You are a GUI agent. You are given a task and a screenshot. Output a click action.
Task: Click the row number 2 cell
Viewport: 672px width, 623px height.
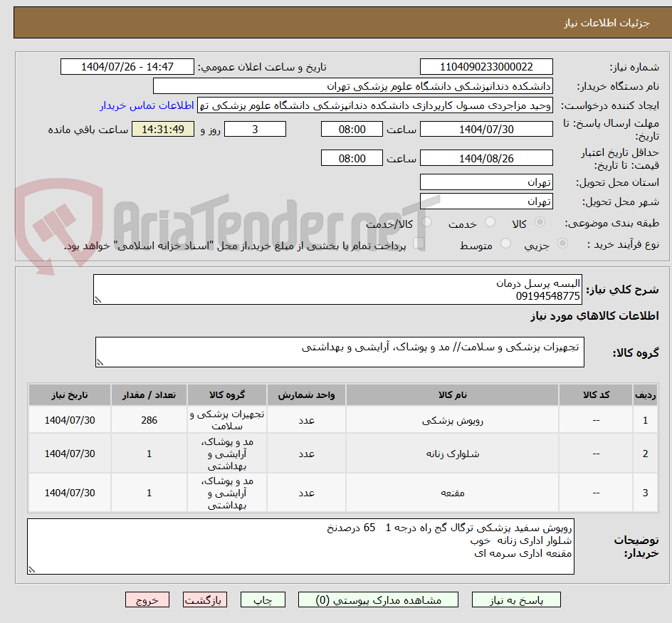pyautogui.click(x=645, y=454)
